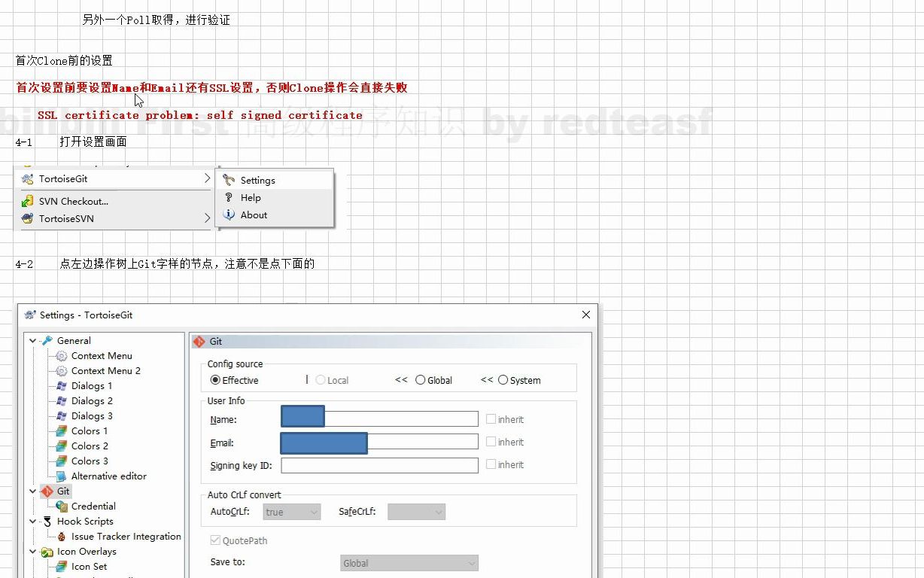Image resolution: width=924 pixels, height=578 pixels.
Task: Open the Alternative editor settings
Action: [108, 476]
